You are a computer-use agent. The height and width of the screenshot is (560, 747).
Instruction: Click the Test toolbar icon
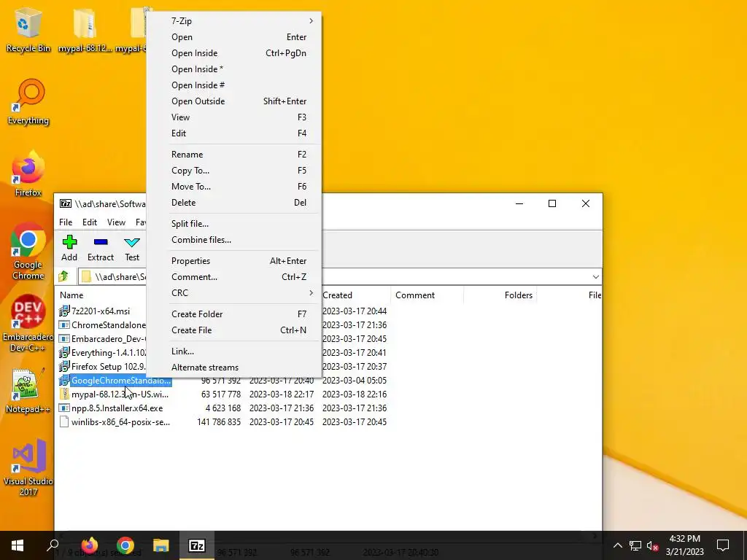coord(132,248)
